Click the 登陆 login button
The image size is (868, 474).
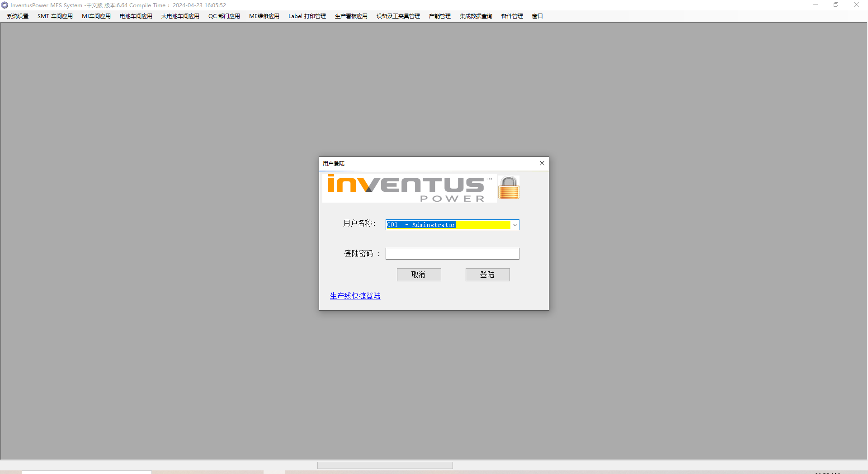pos(487,275)
